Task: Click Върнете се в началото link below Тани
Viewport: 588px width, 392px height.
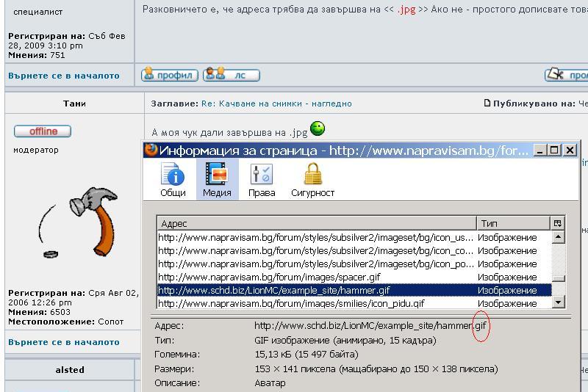Action: click(64, 342)
